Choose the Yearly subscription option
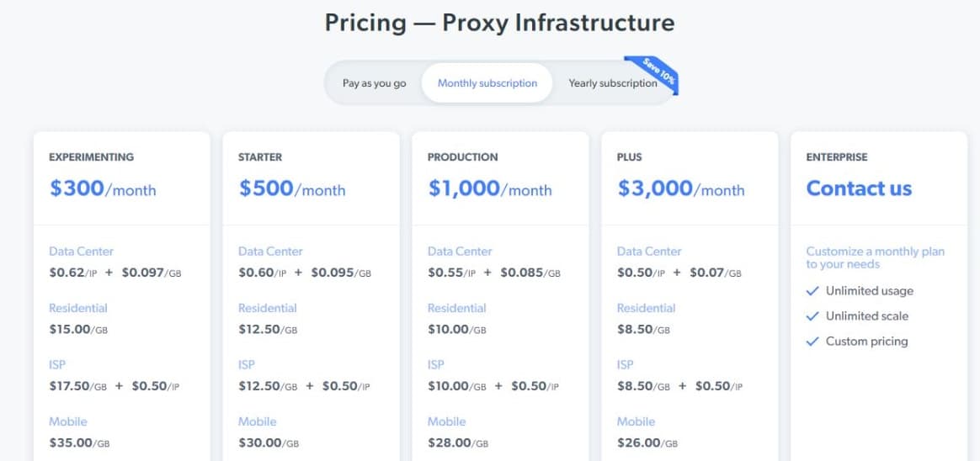 pyautogui.click(x=613, y=83)
